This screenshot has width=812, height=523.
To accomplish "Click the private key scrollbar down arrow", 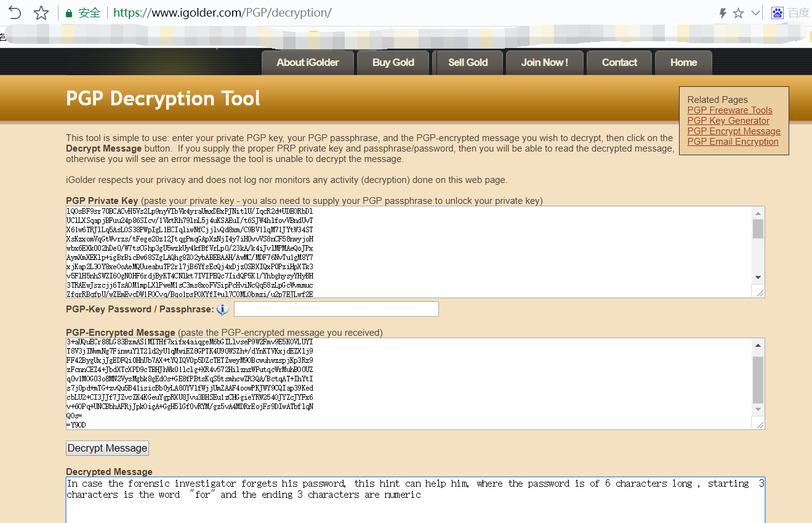I will pos(758,277).
